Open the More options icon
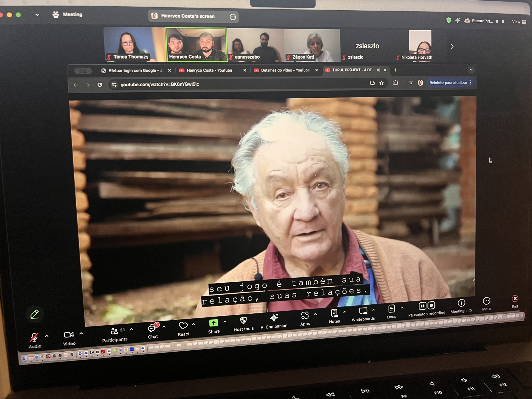This screenshot has width=532, height=399. tap(486, 301)
